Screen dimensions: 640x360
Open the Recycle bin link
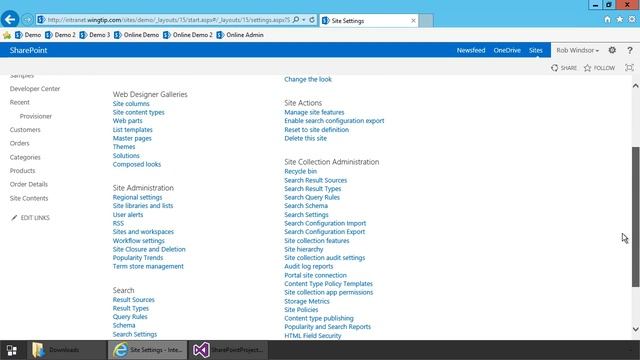point(300,171)
